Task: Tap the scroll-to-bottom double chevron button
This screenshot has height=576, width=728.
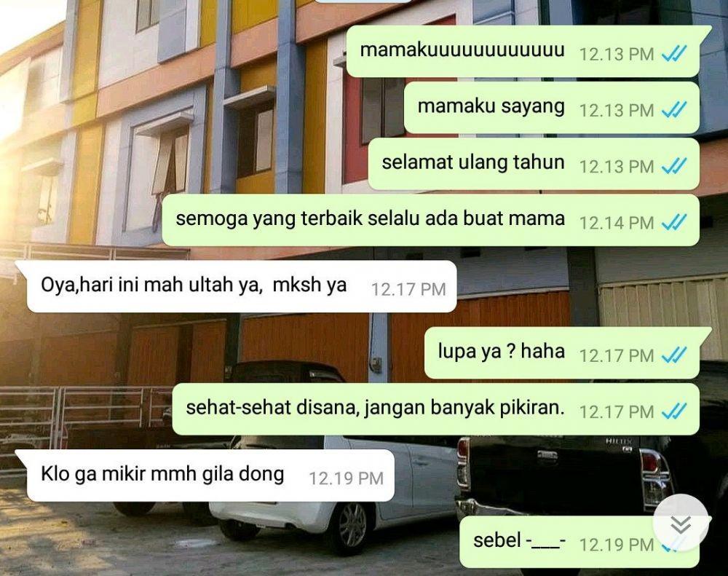Action: point(681,523)
